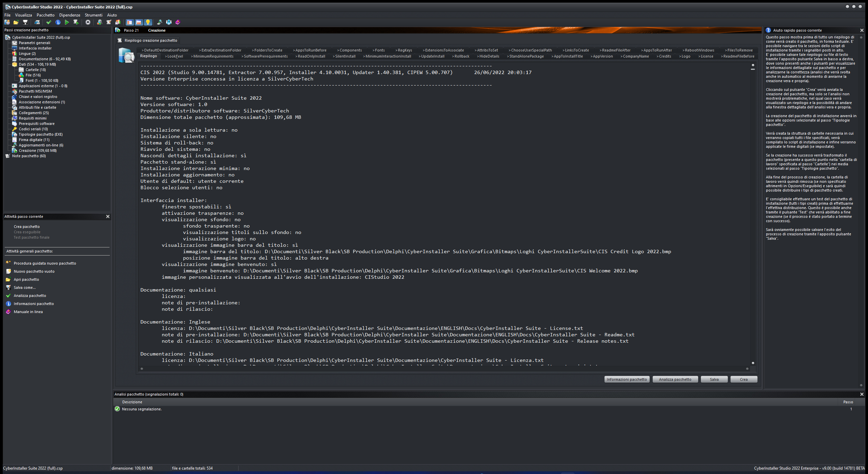The image size is (868, 474).
Task: Click the Descrizione column header
Action: pos(132,402)
